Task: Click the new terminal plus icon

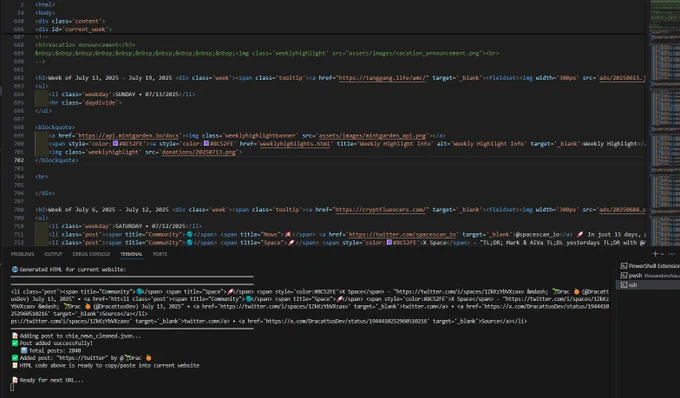Action: (x=655, y=254)
